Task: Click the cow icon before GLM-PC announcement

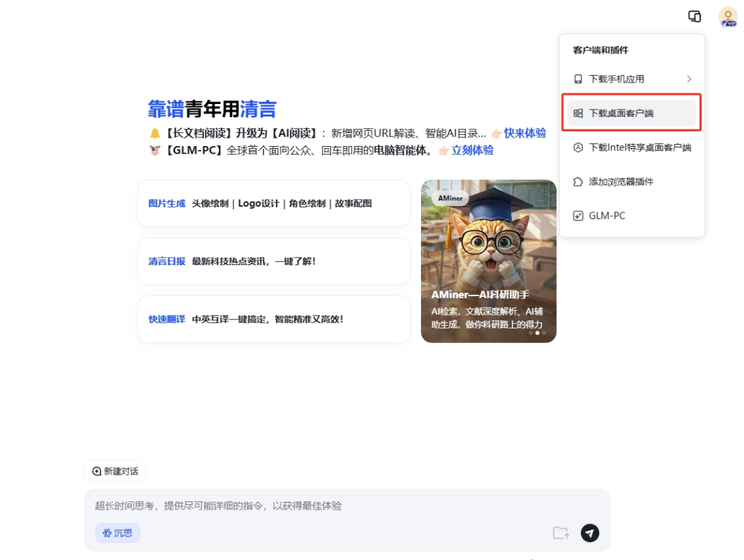Action: pos(155,150)
